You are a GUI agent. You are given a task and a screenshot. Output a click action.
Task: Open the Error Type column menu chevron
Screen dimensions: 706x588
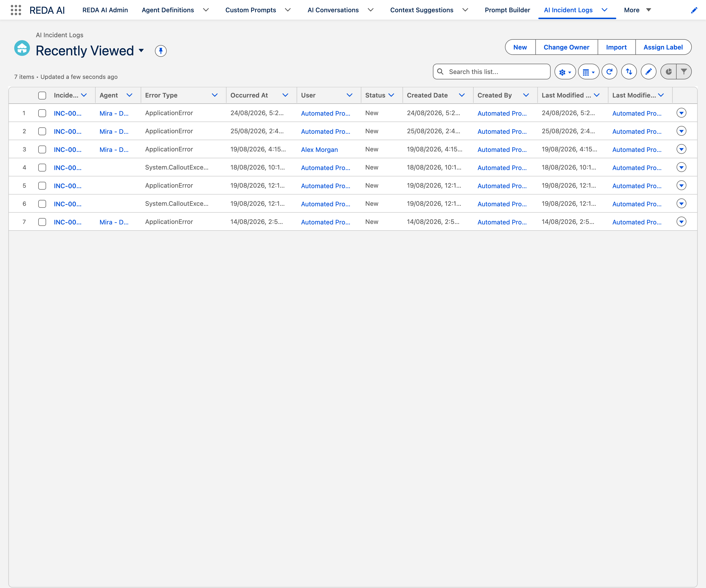214,95
